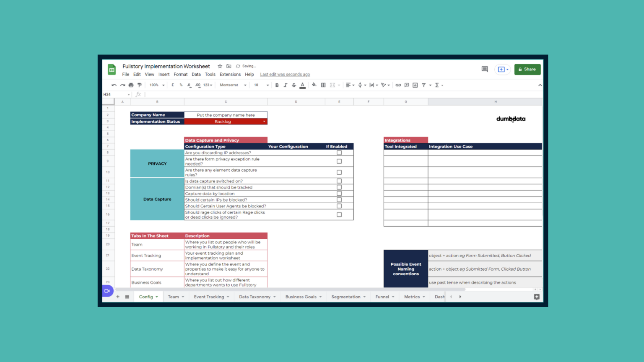
Task: Select the Paint format tool
Action: click(140, 85)
